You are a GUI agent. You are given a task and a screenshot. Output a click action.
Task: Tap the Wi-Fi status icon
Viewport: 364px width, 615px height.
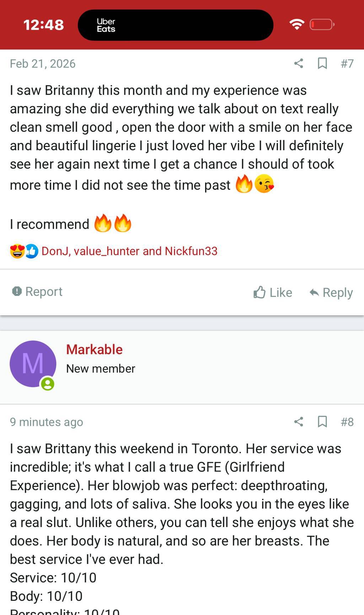(297, 24)
